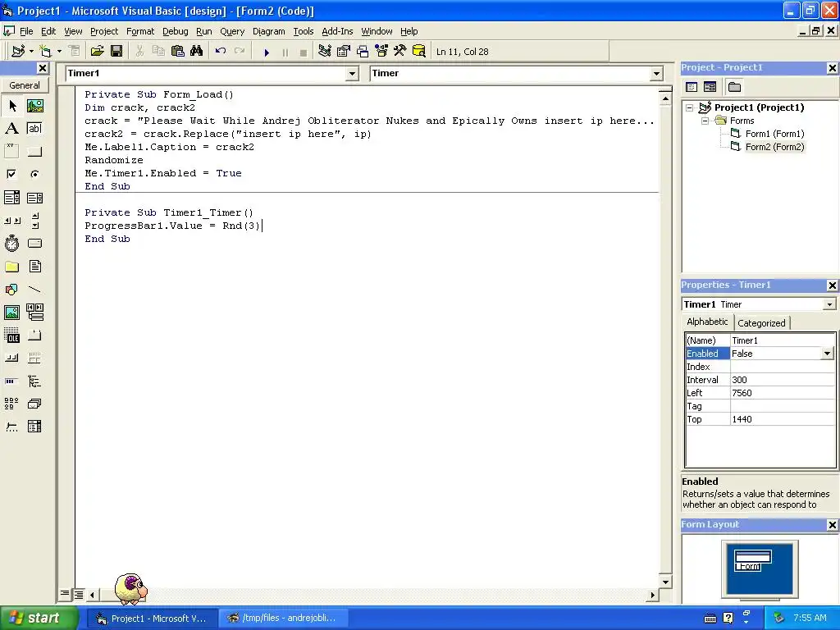
Task: Select the TextBox control tool
Action: pos(34,129)
